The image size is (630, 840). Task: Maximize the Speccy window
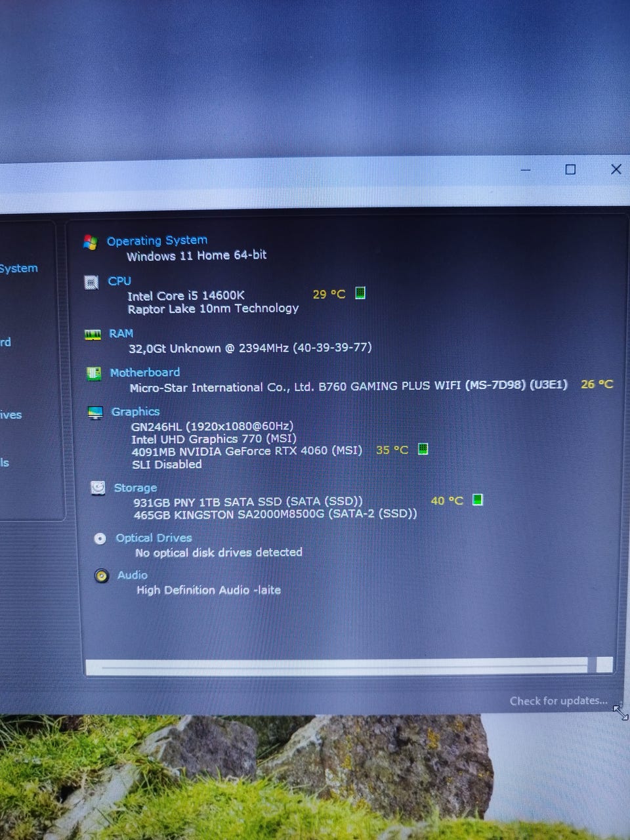(x=570, y=169)
